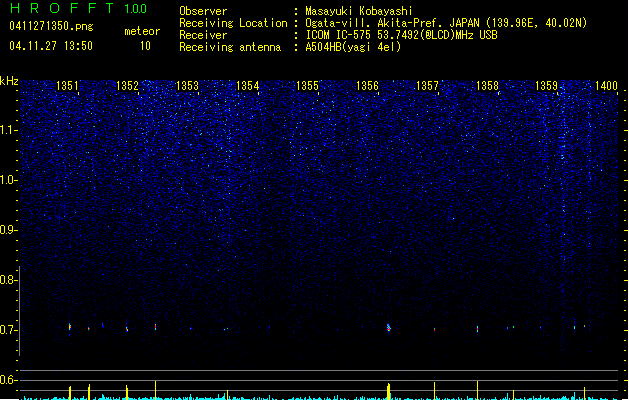Select observer name Masayuki Kobayashi
Viewport: 629px width, 400px height.
[359, 11]
